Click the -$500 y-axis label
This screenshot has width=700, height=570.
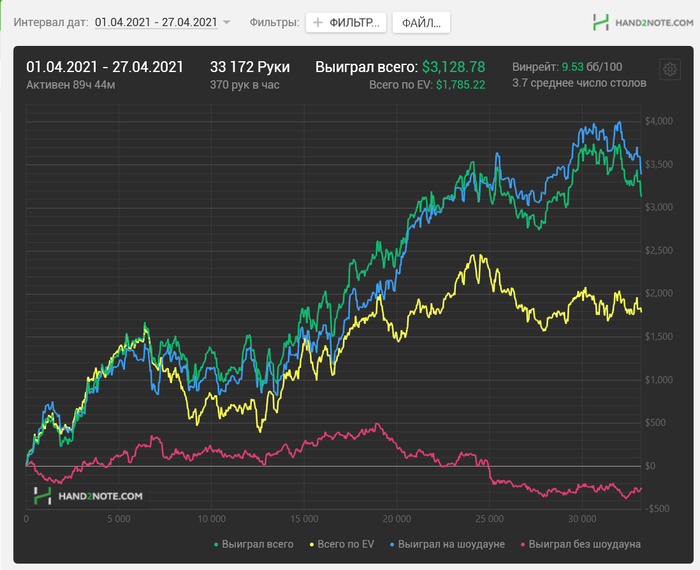coord(657,509)
